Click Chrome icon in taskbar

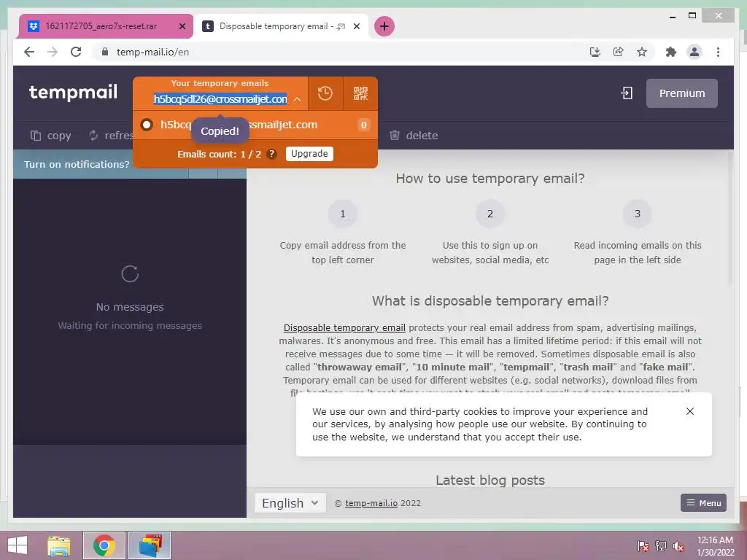[104, 545]
